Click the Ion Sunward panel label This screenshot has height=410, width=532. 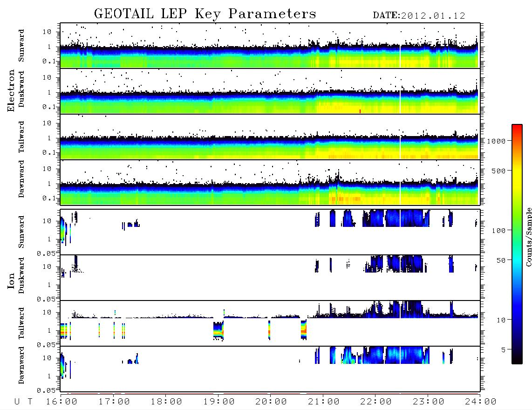pyautogui.click(x=21, y=232)
